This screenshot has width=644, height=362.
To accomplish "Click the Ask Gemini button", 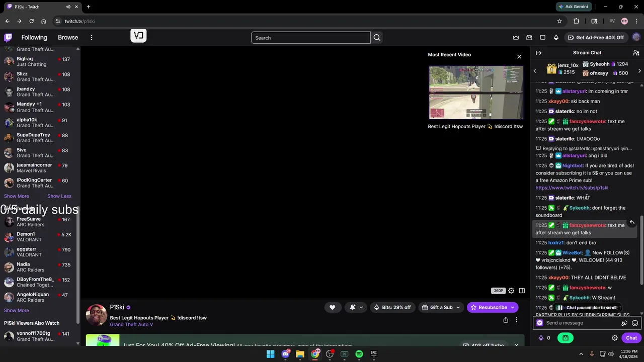I will pyautogui.click(x=573, y=7).
